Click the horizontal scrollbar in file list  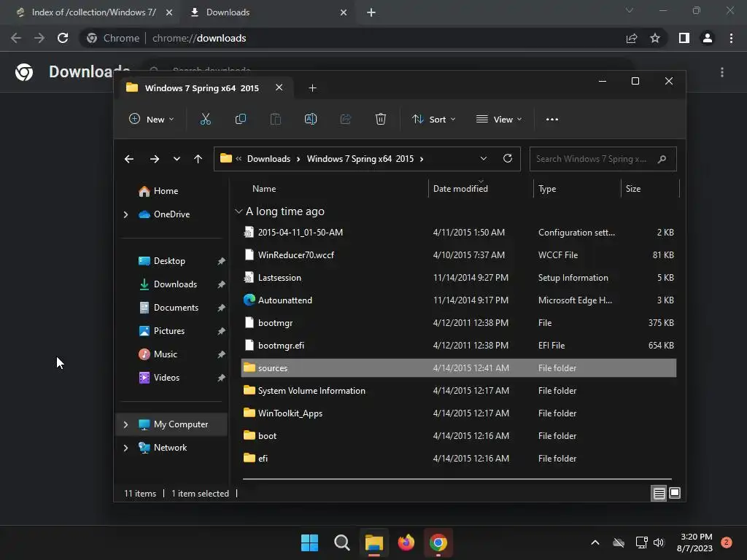[457, 479]
